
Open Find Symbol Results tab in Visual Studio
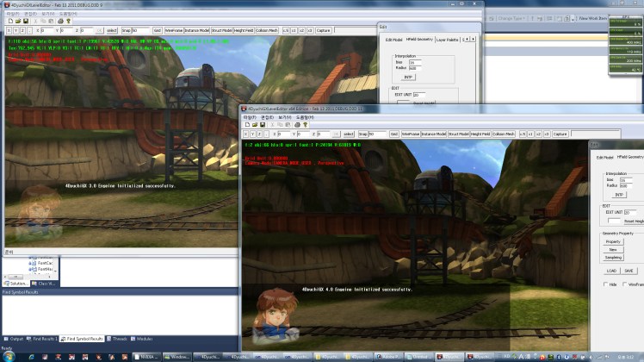point(82,339)
